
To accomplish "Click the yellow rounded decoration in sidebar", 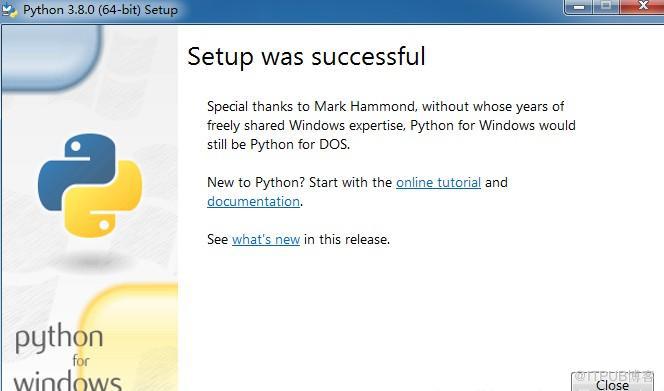I will (128, 337).
